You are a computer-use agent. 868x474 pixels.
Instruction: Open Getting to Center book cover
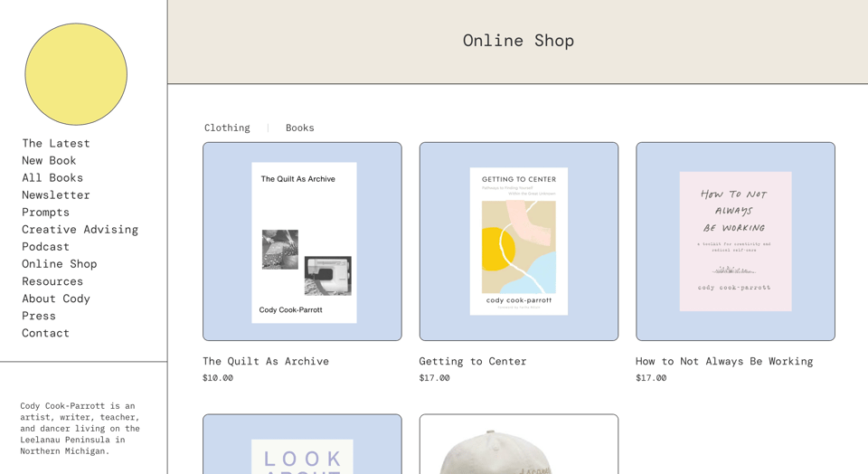tap(519, 242)
